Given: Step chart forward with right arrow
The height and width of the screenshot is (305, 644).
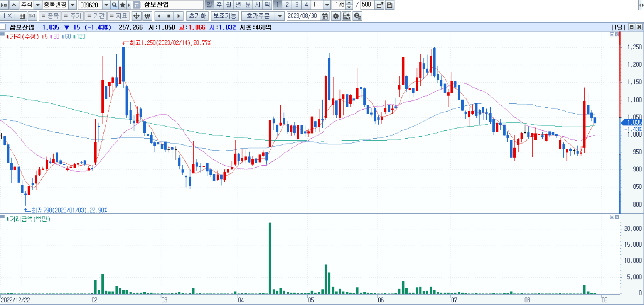Looking at the screenshot, I should [179, 16].
